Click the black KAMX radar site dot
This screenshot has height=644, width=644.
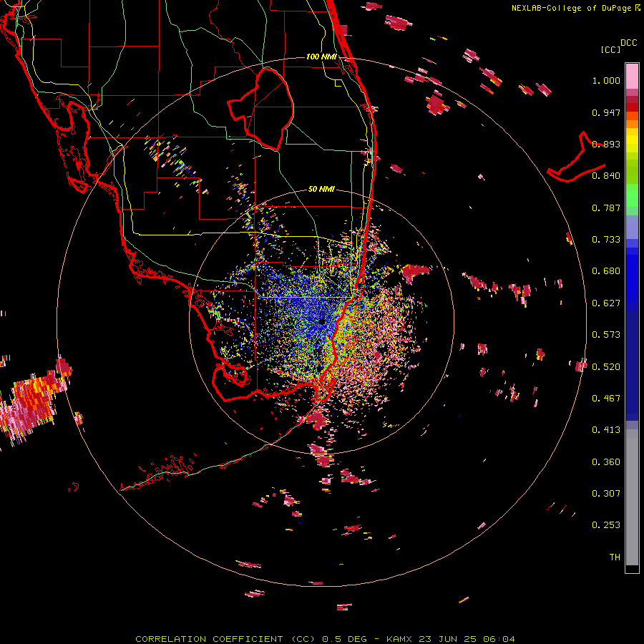(322, 322)
